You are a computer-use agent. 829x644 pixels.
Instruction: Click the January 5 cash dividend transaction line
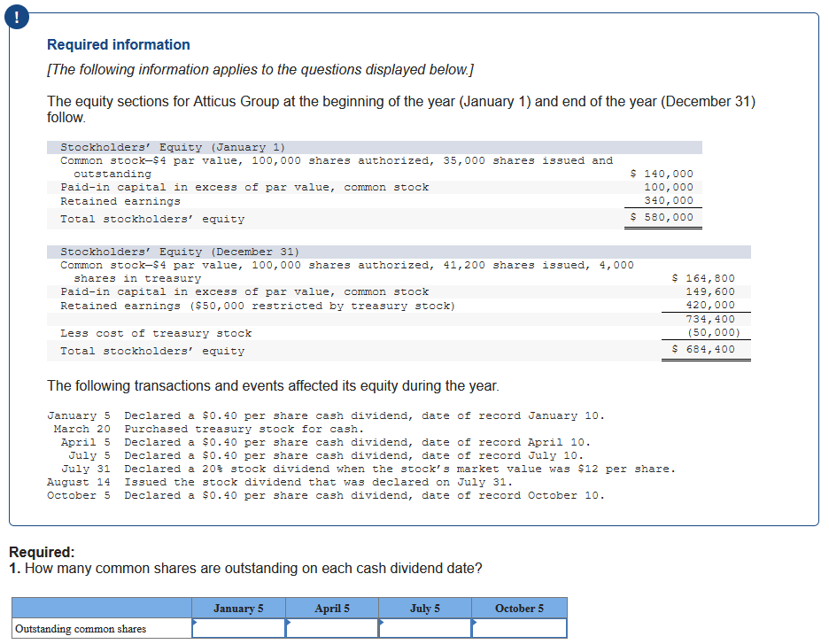coord(326,415)
